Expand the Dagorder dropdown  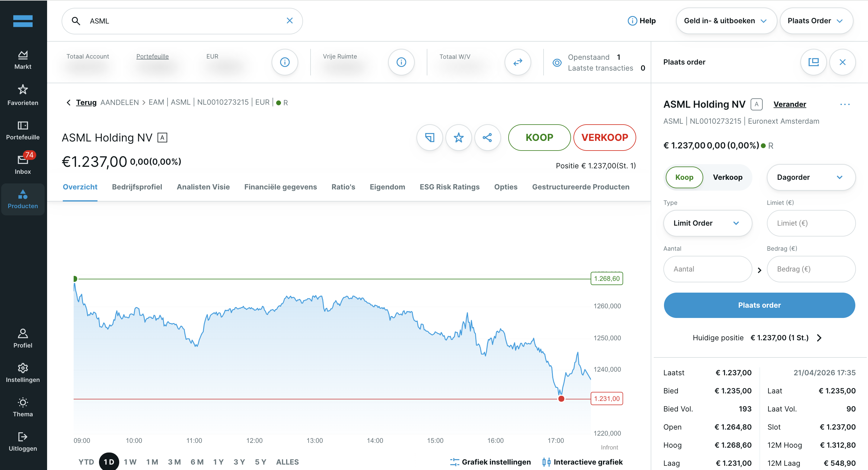click(x=811, y=177)
